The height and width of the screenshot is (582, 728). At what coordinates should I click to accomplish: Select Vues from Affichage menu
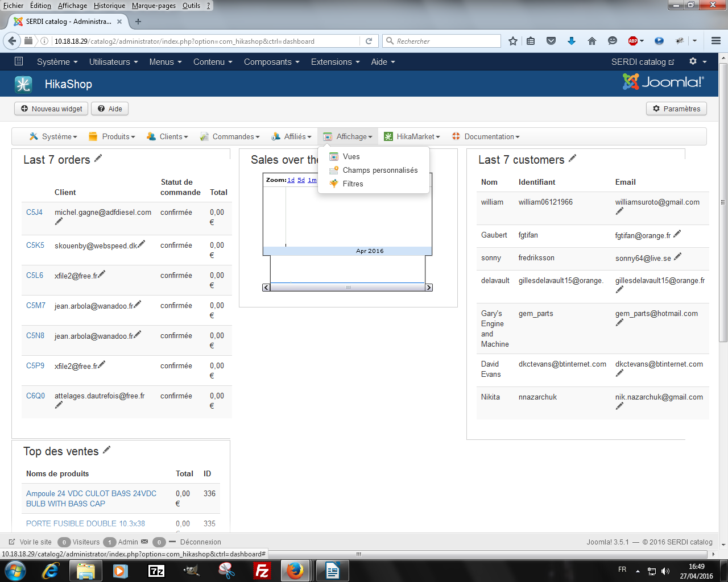point(351,156)
